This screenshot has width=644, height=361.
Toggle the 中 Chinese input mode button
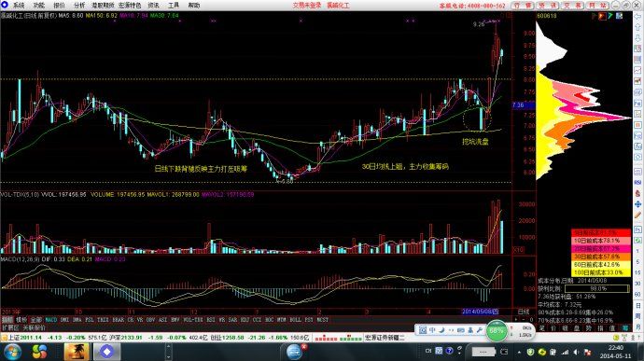coord(432,330)
